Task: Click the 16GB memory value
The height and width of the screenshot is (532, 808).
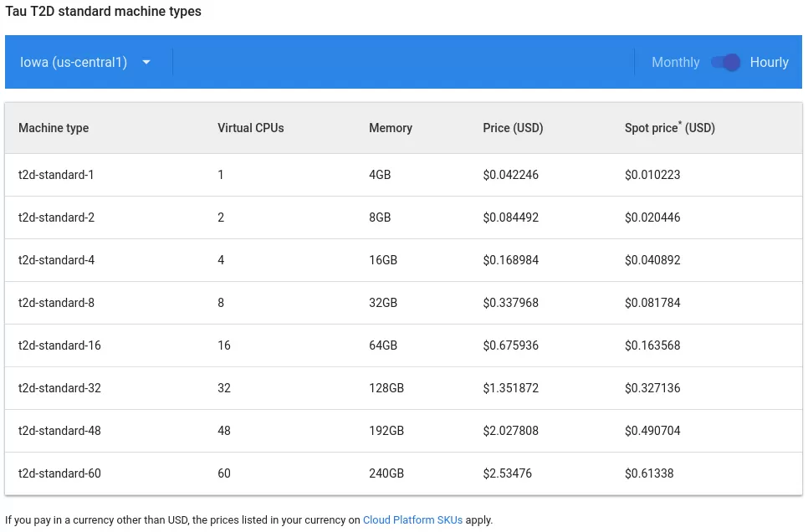Action: point(383,260)
